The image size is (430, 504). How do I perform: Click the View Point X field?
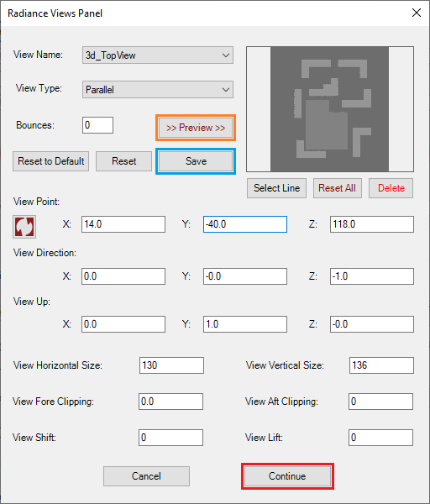click(123, 224)
